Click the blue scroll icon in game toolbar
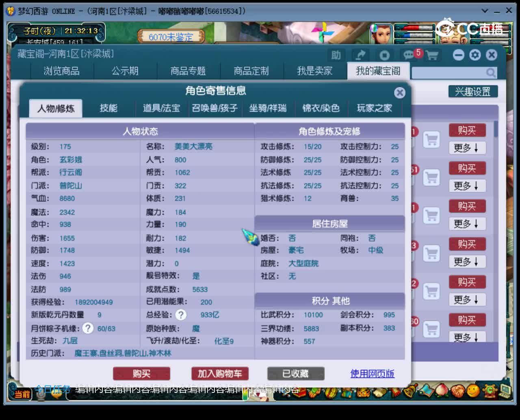The width and height of the screenshot is (520, 420). [x=427, y=391]
